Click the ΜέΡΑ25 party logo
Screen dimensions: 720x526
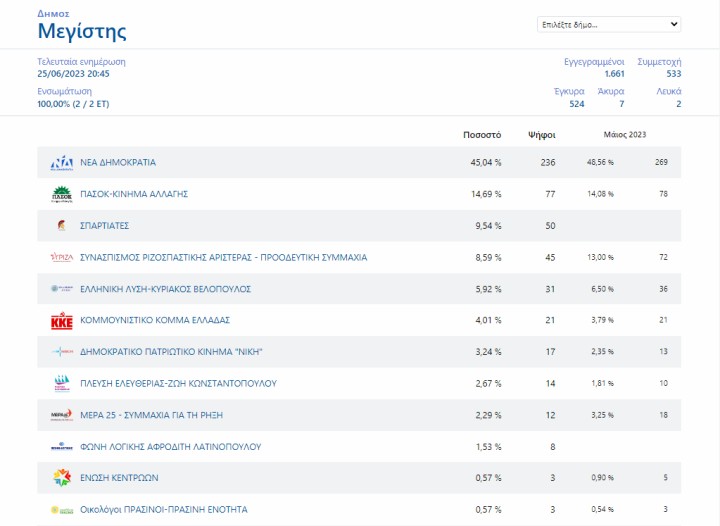pyautogui.click(x=62, y=415)
